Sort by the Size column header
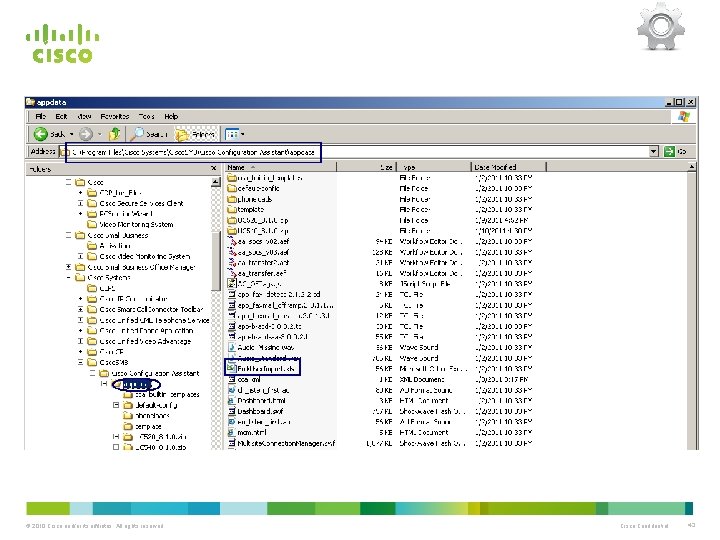Viewport: 720px width, 540px height. tap(366, 167)
